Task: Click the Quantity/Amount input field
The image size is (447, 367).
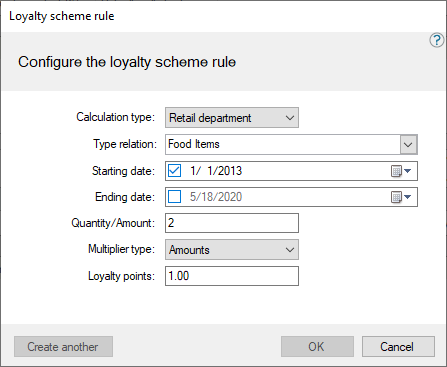Action: click(232, 223)
